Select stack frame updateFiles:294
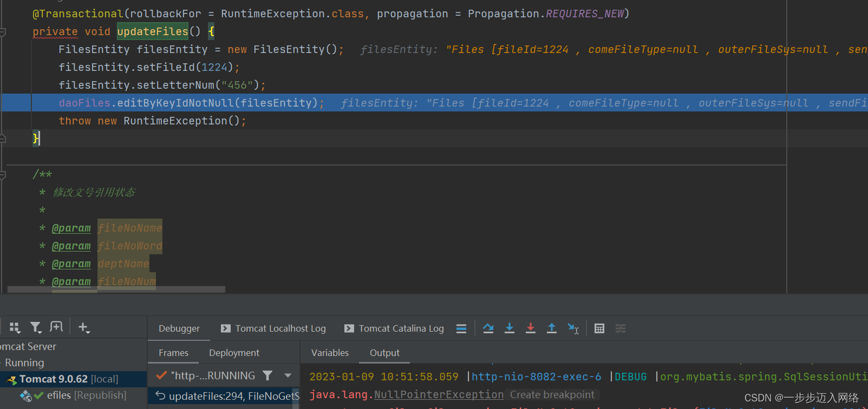This screenshot has width=868, height=409. [x=224, y=396]
